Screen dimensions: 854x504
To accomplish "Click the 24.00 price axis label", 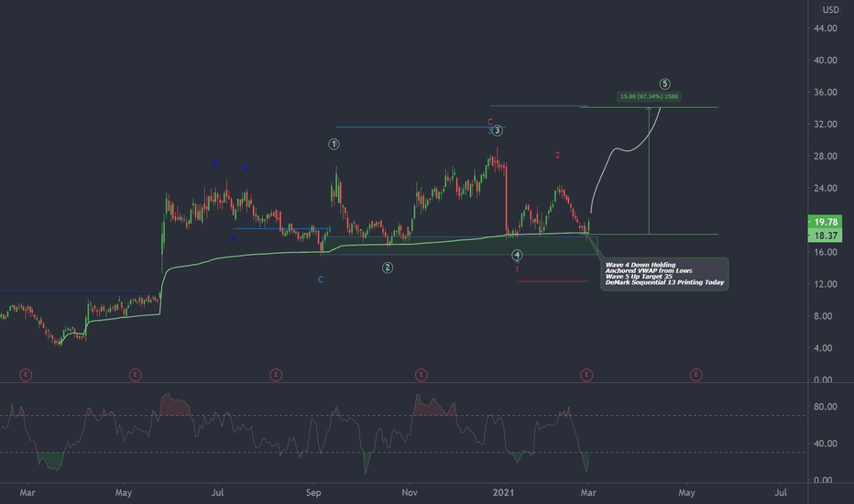I will 825,188.
